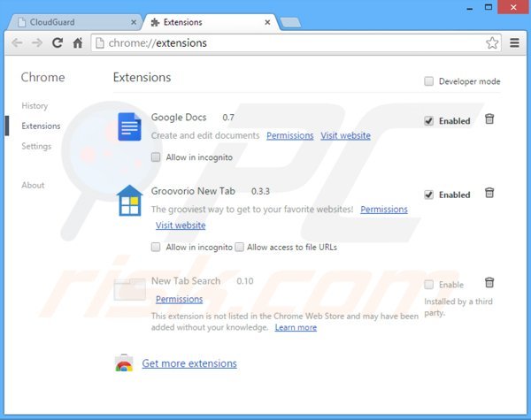Click the Google Docs extension name
The image size is (531, 420).
(179, 118)
